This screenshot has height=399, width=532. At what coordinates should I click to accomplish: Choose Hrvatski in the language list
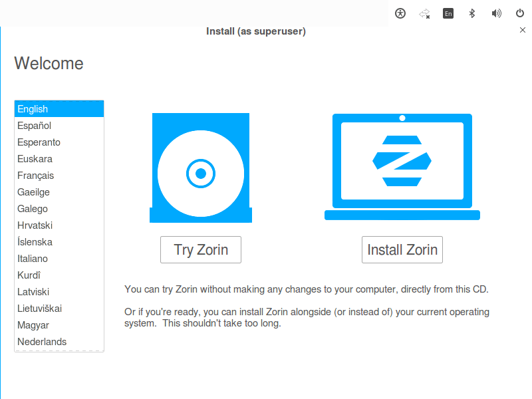(x=59, y=225)
